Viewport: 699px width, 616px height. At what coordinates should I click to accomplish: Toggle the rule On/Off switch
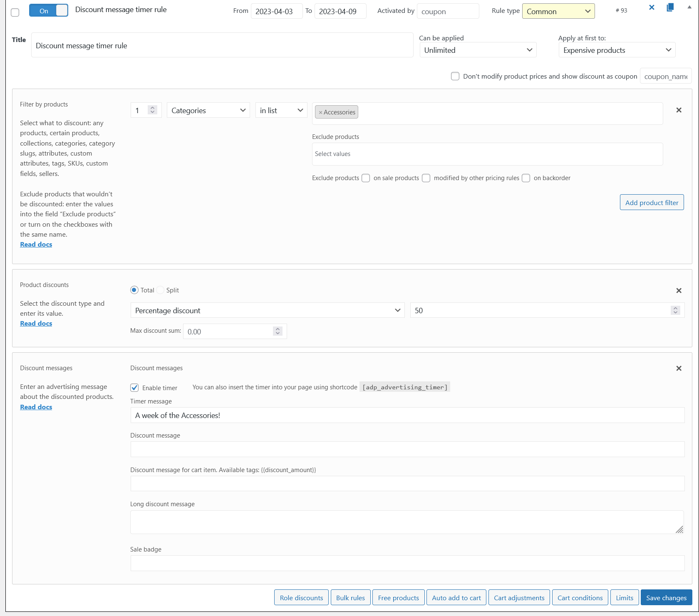click(x=49, y=10)
